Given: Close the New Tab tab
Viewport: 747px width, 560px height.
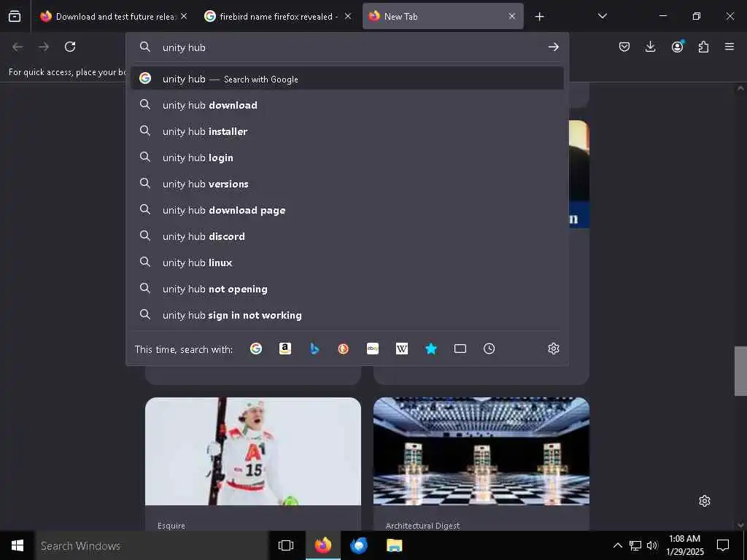Looking at the screenshot, I should (x=511, y=16).
